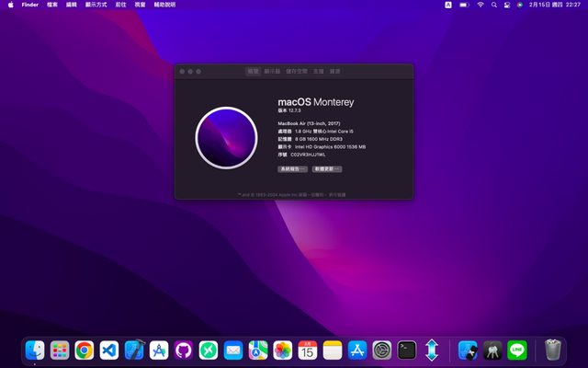Click the license agreement footer link
588x368 pixels.
(x=337, y=194)
